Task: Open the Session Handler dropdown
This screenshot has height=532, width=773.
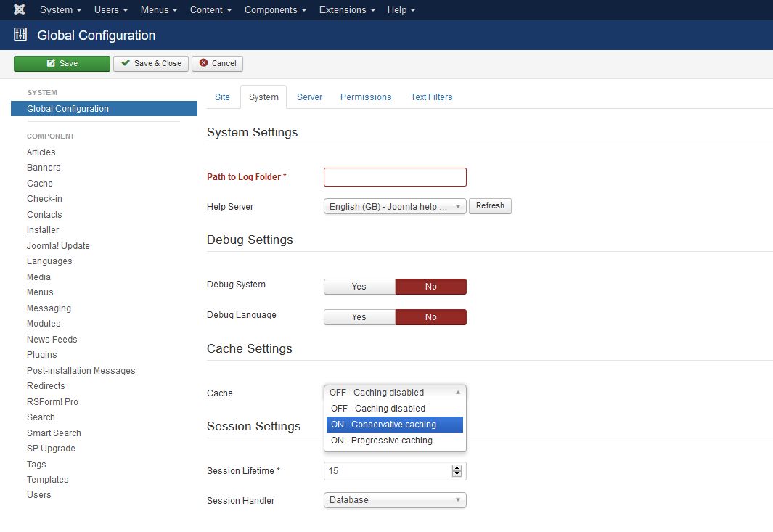Action: click(394, 500)
